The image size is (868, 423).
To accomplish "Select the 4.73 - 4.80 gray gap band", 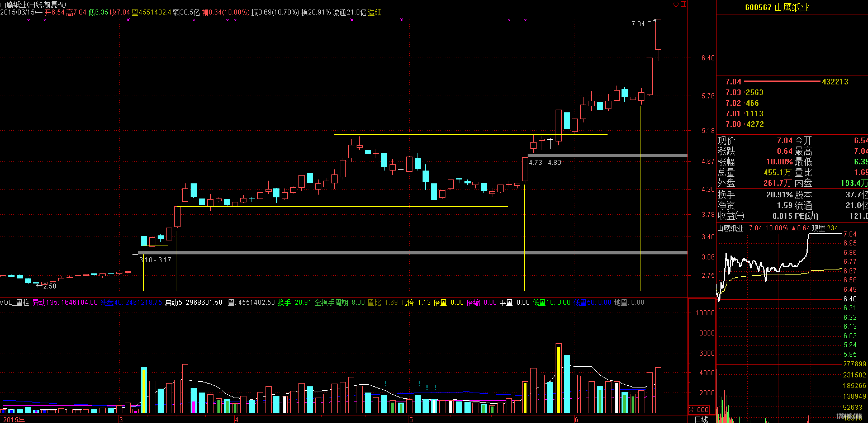I will point(606,155).
